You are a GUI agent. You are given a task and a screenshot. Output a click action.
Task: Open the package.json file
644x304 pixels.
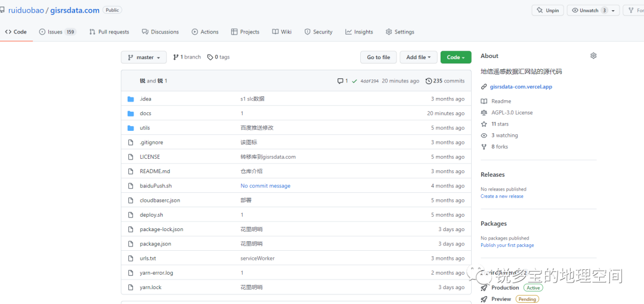tap(155, 244)
